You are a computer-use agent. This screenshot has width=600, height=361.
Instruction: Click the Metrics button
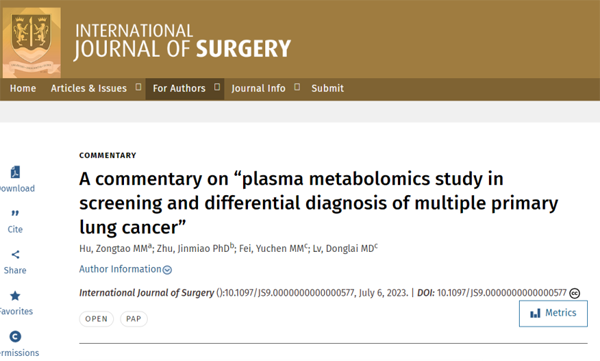tap(553, 314)
